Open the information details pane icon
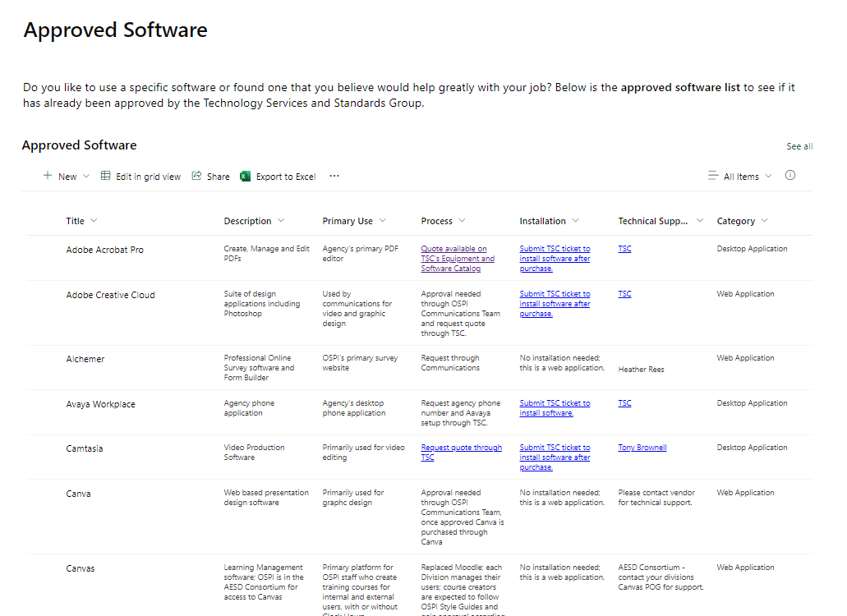847x616 pixels. click(x=790, y=176)
